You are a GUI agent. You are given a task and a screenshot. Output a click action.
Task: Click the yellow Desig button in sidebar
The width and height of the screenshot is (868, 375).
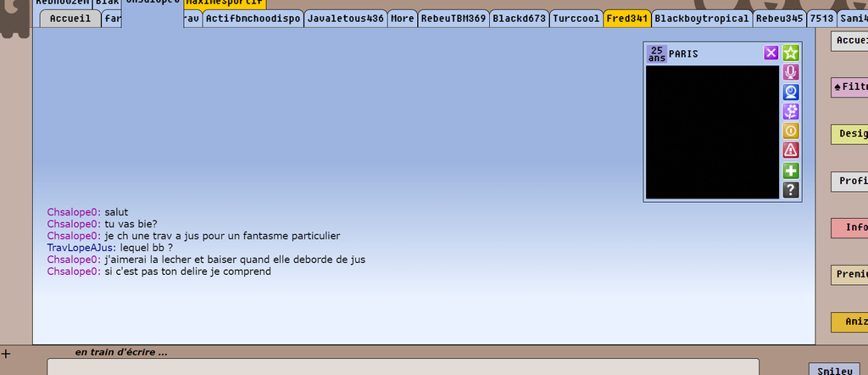[x=849, y=134]
